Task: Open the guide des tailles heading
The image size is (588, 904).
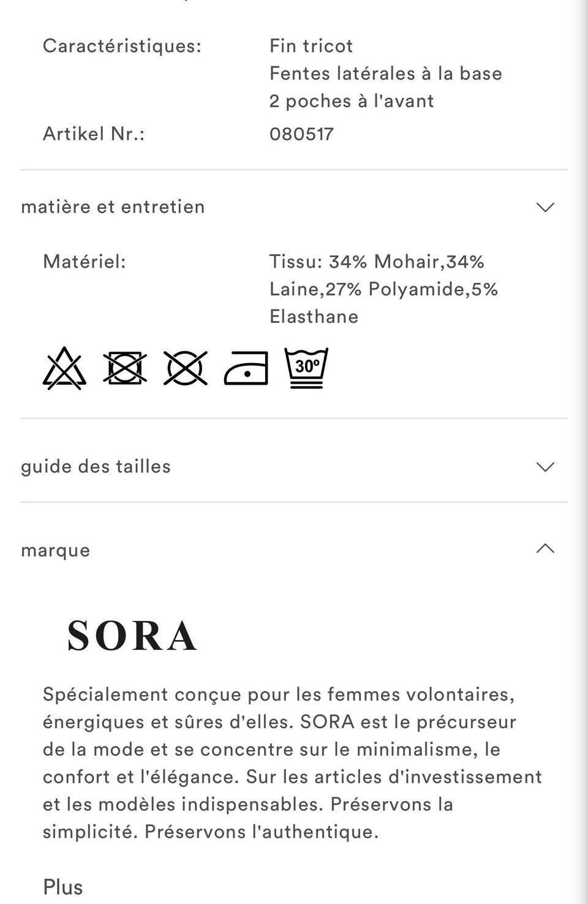Action: tap(96, 467)
